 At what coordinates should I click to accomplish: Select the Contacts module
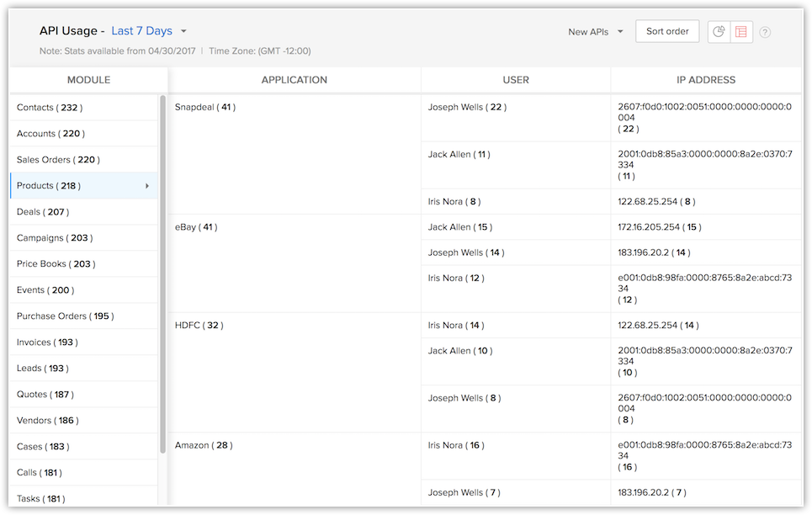point(49,108)
